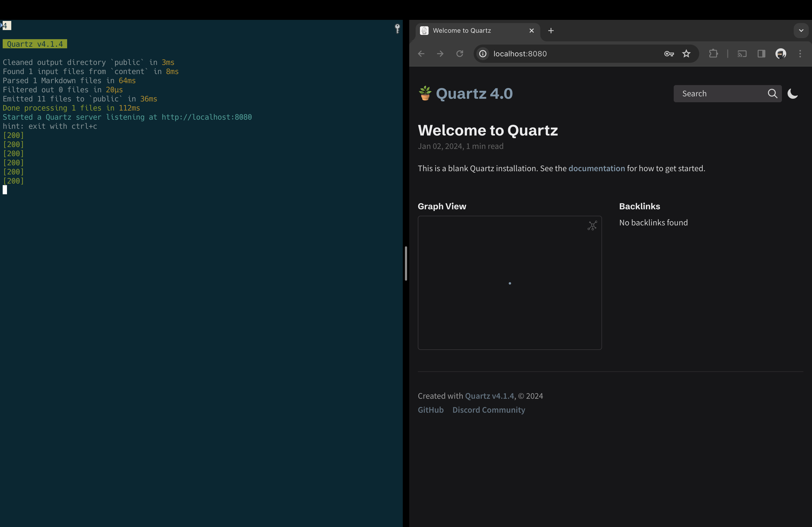Viewport: 812px width, 527px height.
Task: Expand the tab search chevron
Action: [801, 31]
